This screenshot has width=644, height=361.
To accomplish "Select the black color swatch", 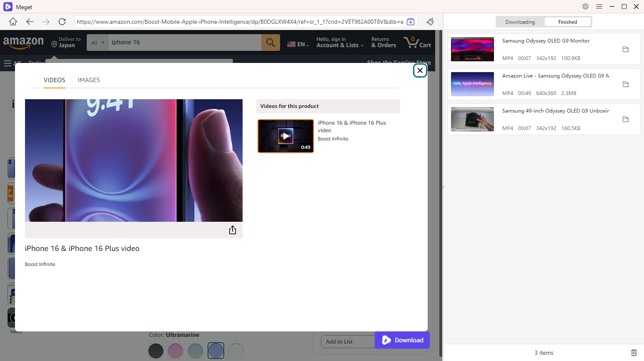I will (156, 351).
